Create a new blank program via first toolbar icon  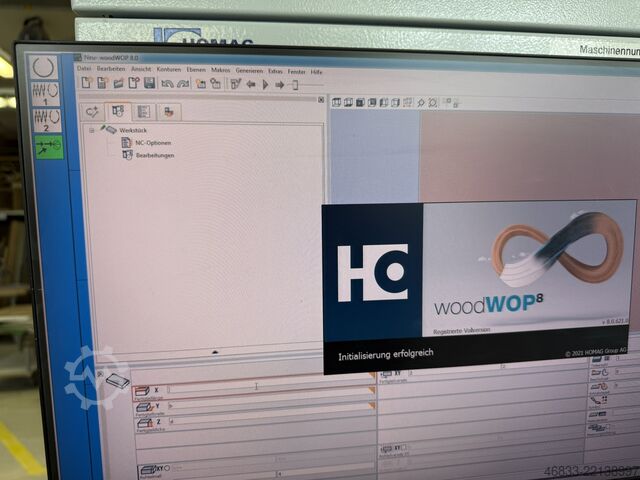coord(86,83)
